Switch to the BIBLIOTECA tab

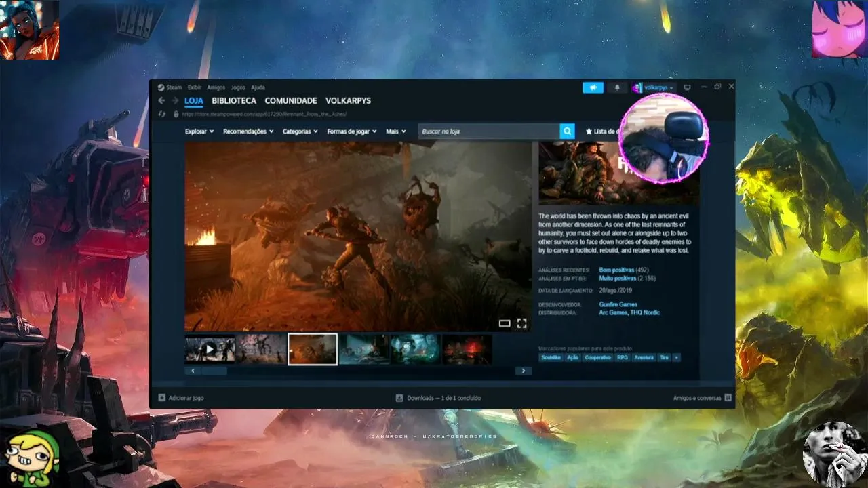(234, 100)
